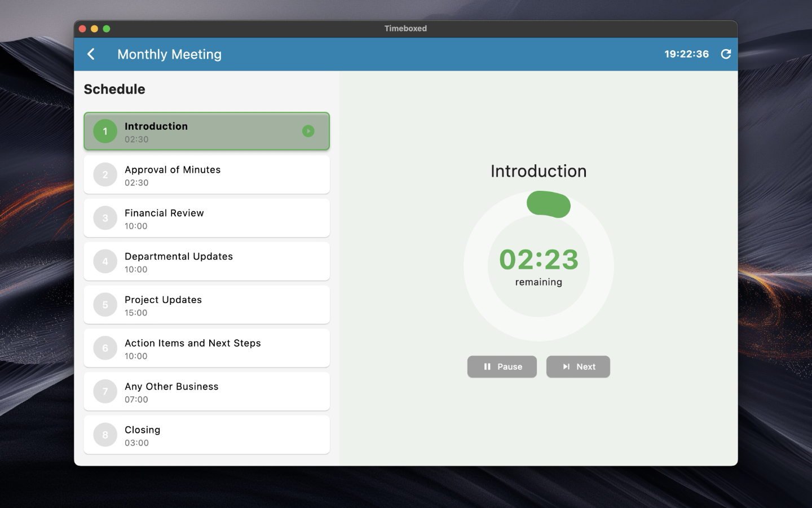Click the 02:23 remaining countdown
This screenshot has width=812, height=508.
coord(539,260)
